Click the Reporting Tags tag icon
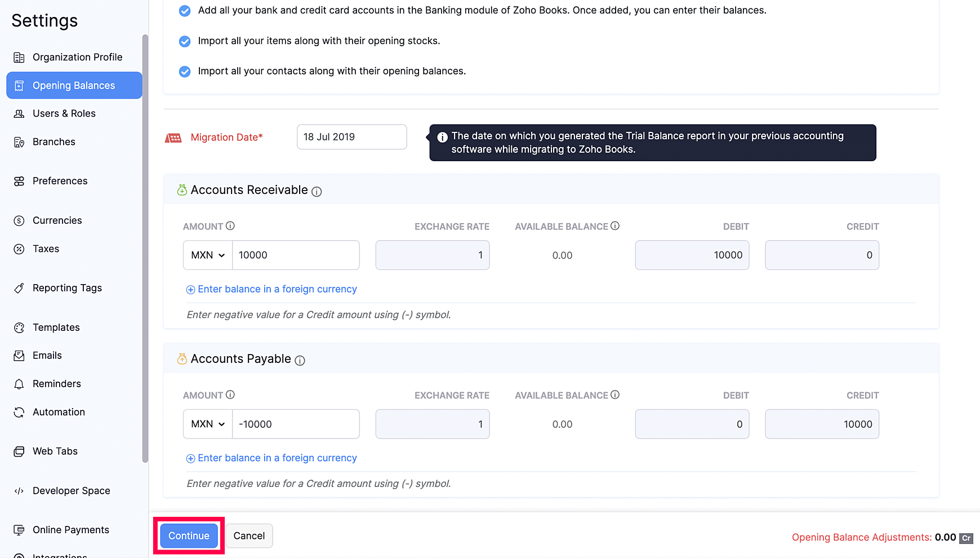This screenshot has height=558, width=980. click(x=19, y=289)
